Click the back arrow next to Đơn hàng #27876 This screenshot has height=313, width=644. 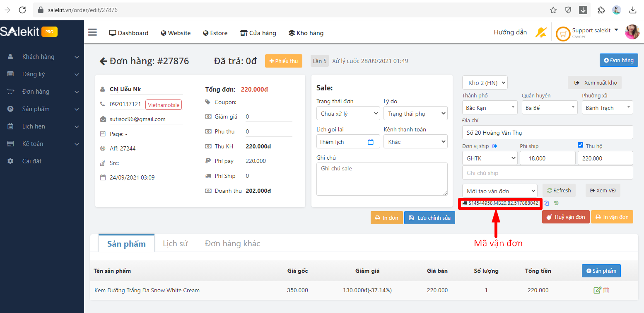(x=103, y=61)
